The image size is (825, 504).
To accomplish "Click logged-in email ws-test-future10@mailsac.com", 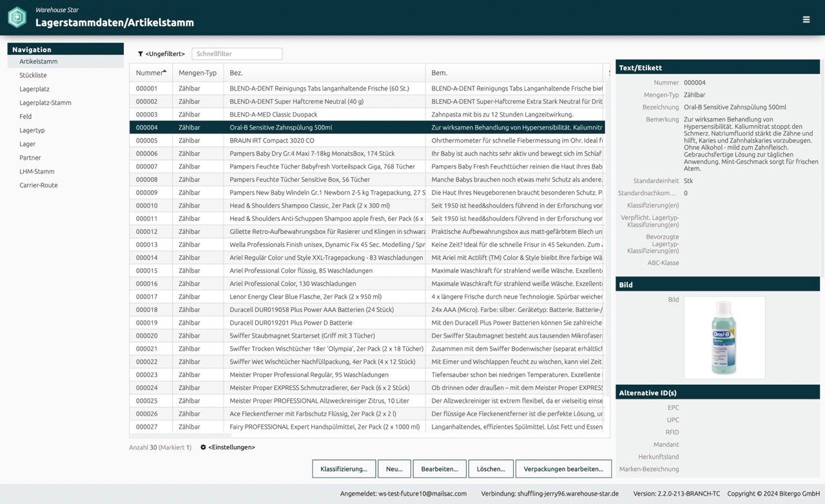I will 422,494.
